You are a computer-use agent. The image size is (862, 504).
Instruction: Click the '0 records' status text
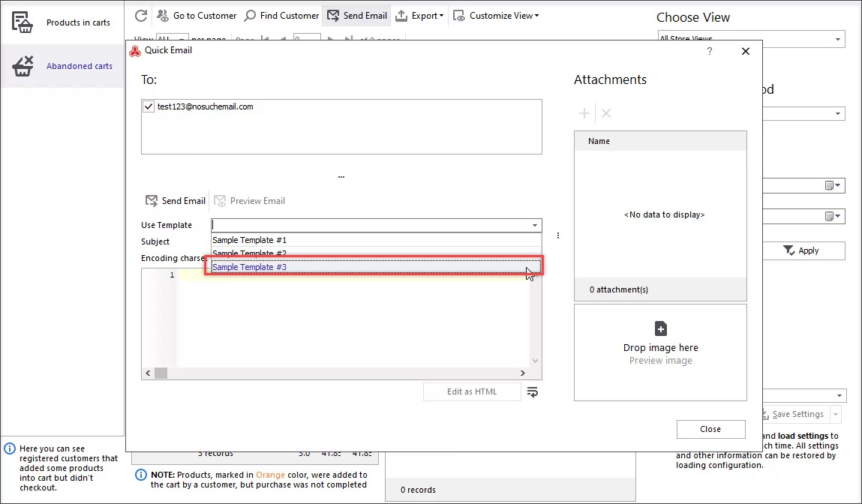click(x=418, y=490)
